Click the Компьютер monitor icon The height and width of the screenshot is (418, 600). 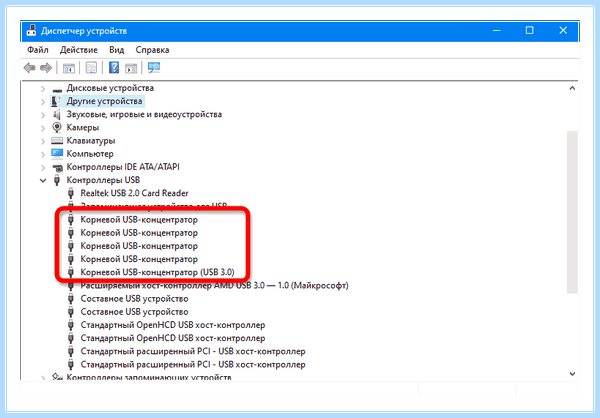click(57, 153)
